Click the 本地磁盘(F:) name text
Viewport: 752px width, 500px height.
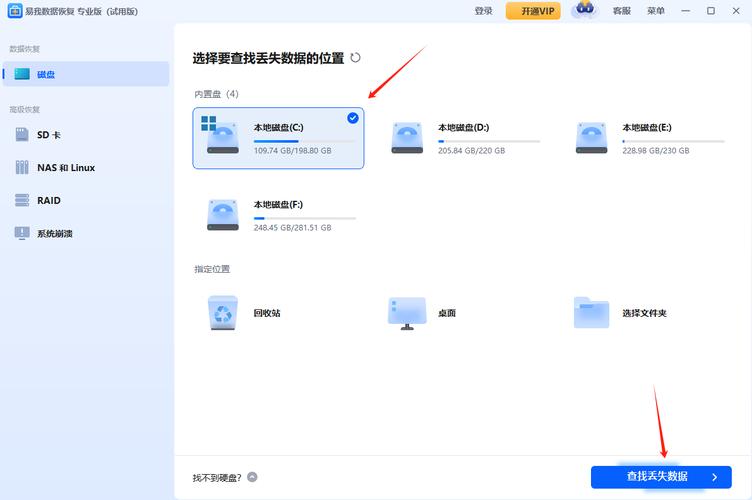pyautogui.click(x=278, y=204)
